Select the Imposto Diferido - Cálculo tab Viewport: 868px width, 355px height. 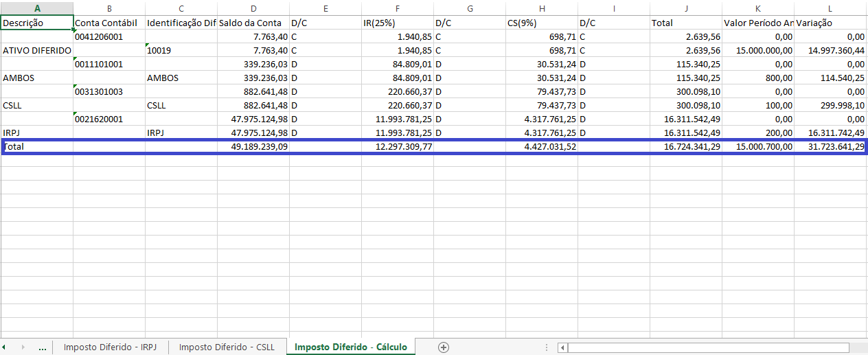(350, 347)
